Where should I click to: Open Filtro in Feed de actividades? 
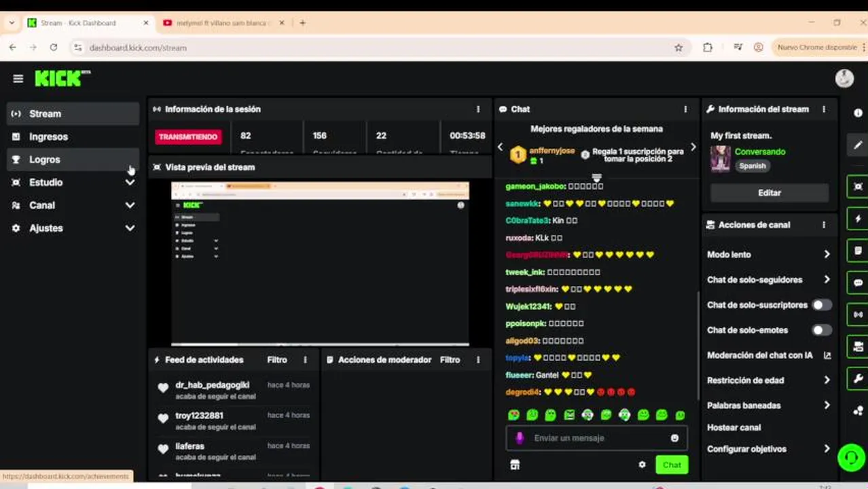pos(277,360)
